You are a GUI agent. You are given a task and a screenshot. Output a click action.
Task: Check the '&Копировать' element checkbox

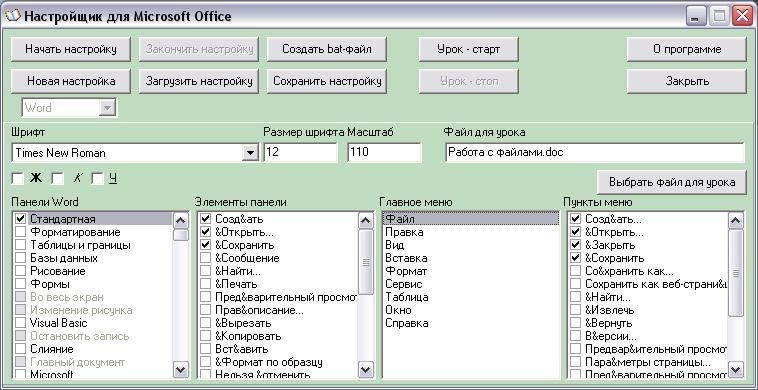(205, 336)
